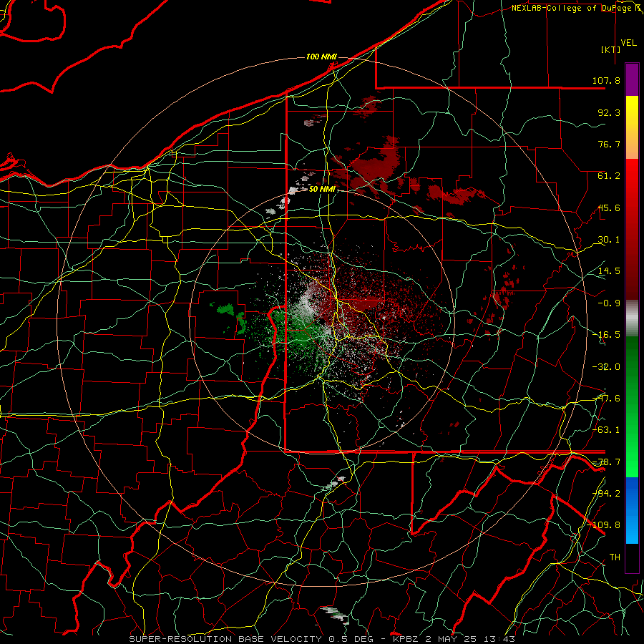Click the Super-Resolution Base Velocity caption text

click(321, 639)
